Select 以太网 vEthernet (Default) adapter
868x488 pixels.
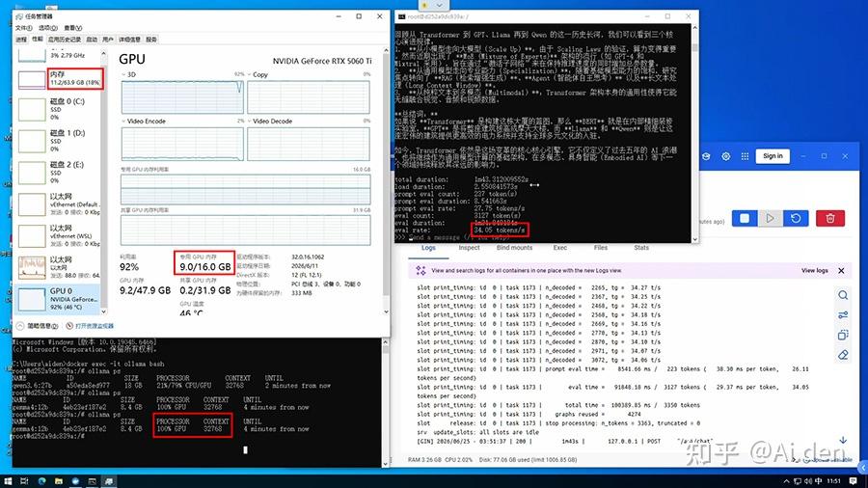pyautogui.click(x=58, y=203)
